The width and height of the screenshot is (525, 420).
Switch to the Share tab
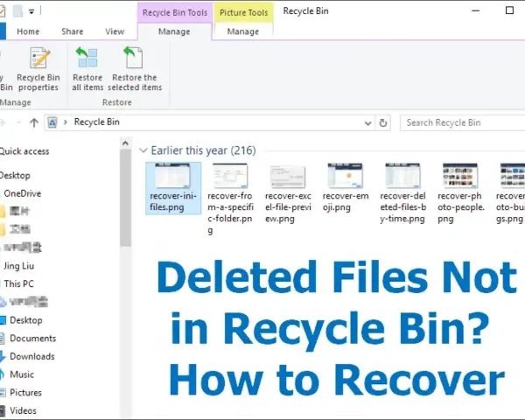[73, 31]
